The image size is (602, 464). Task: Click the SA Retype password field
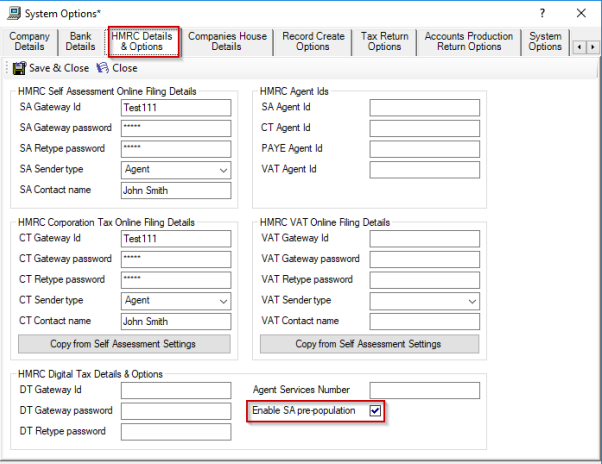tap(176, 149)
